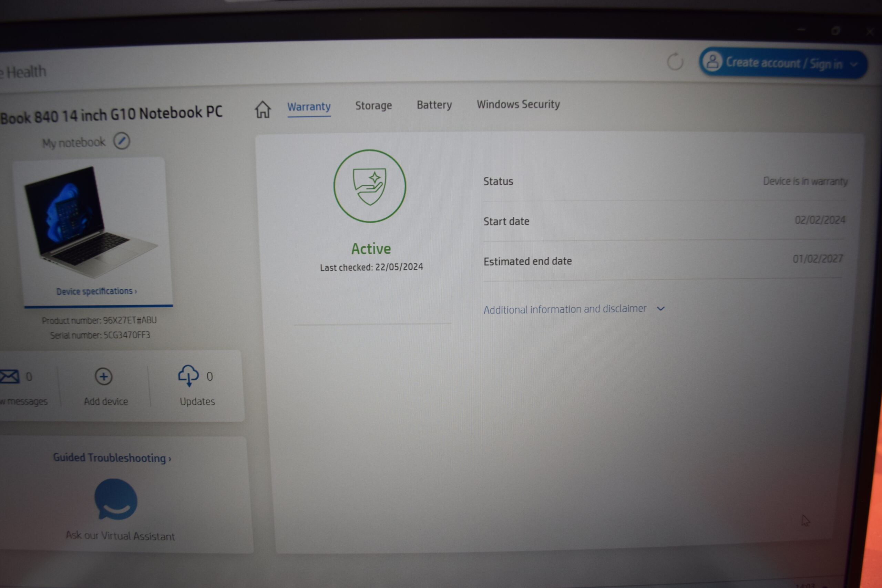Click the Updates label
Screen dimensions: 882x588
pyautogui.click(x=197, y=402)
